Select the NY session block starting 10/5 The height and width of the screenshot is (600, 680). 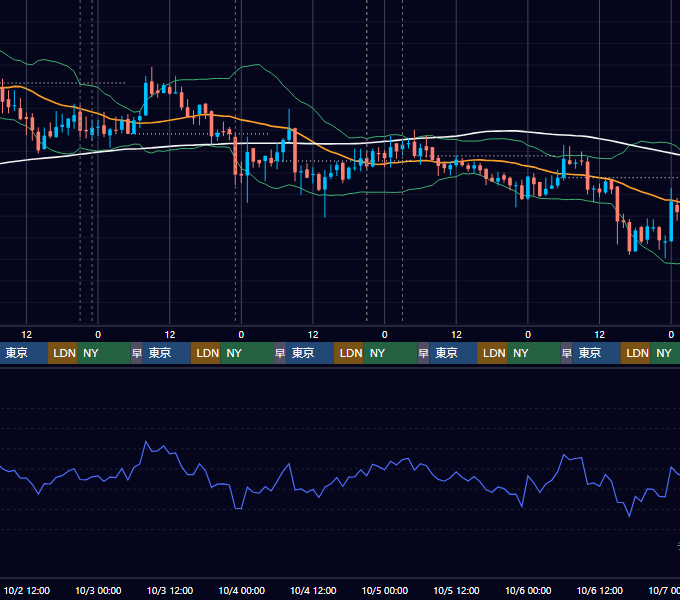[x=534, y=353]
